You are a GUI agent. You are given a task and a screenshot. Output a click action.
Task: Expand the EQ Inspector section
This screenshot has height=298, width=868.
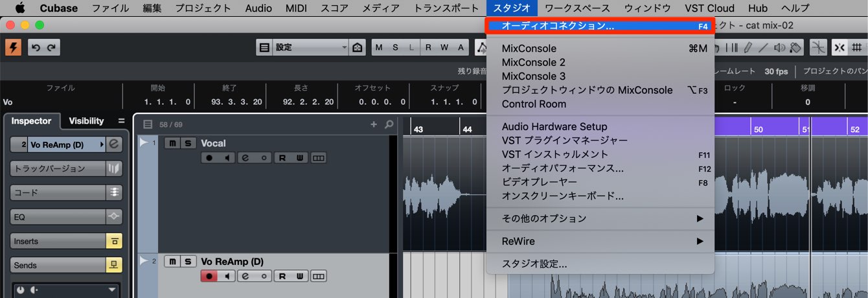(x=58, y=217)
